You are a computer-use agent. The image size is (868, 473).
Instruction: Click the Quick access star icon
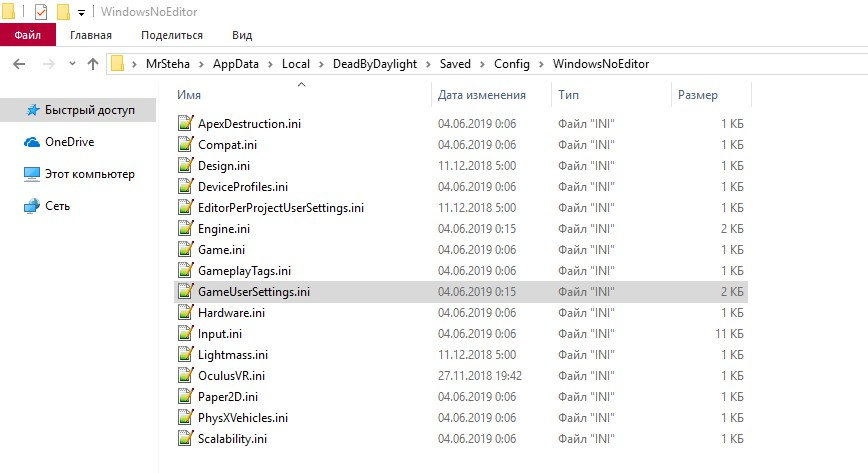32,110
